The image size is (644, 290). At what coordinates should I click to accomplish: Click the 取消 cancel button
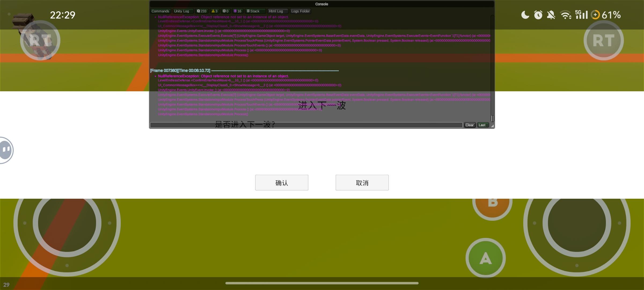(362, 183)
